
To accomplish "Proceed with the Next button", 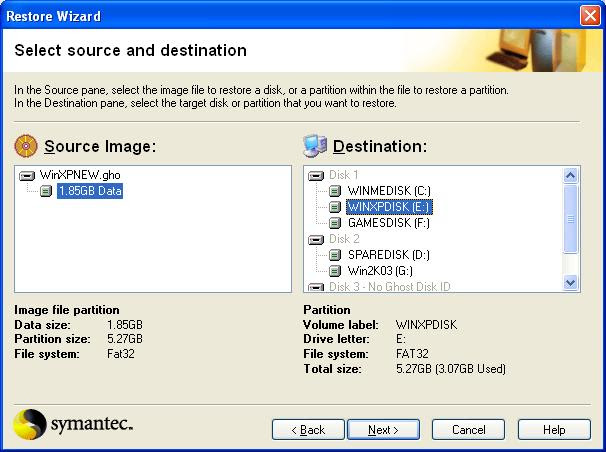I will pos(383,430).
